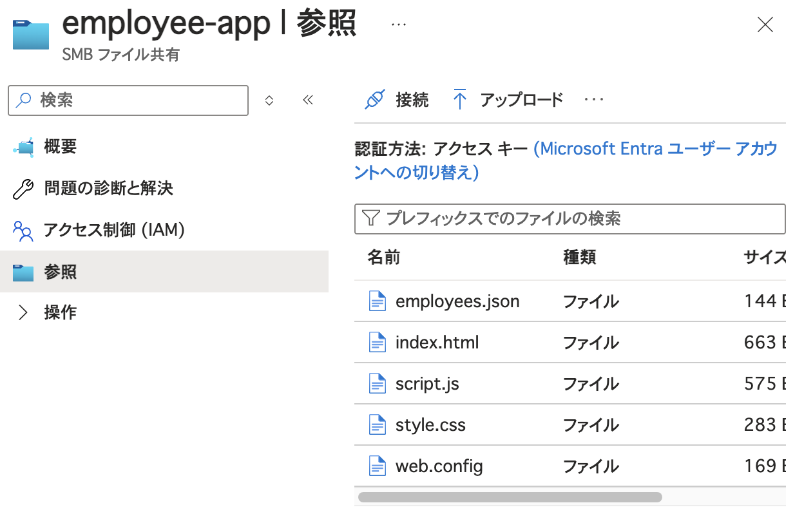The height and width of the screenshot is (532, 804).
Task: Click the アップロード upload arrow icon
Action: pos(460,99)
